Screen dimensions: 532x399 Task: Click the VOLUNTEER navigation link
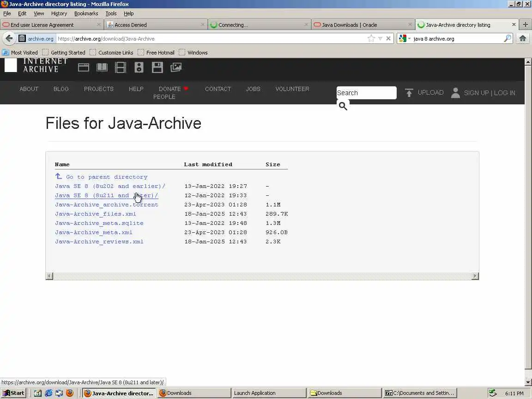(x=292, y=89)
